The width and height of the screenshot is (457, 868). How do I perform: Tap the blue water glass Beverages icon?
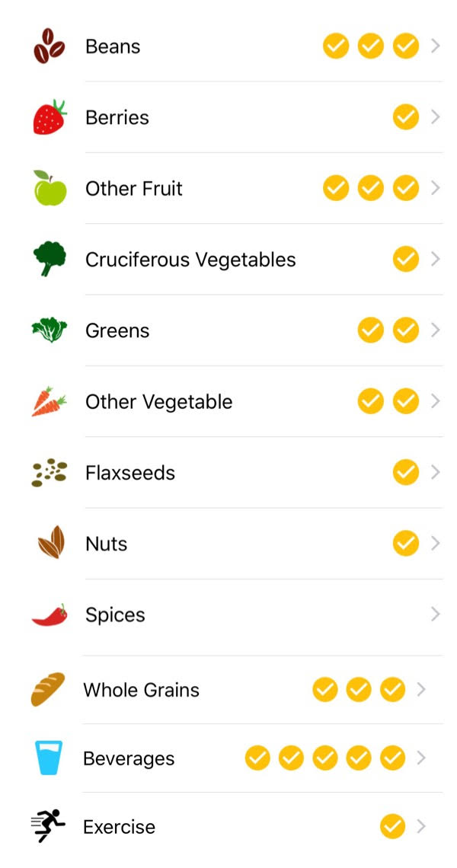49,758
